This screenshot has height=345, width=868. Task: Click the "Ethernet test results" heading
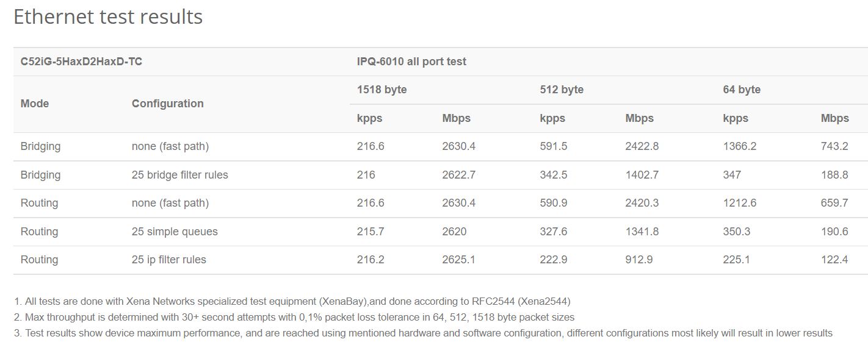click(x=108, y=17)
